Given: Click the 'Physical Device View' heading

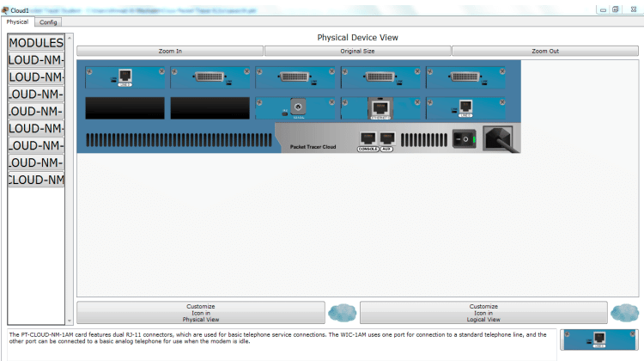Looking at the screenshot, I should pyautogui.click(x=357, y=38).
